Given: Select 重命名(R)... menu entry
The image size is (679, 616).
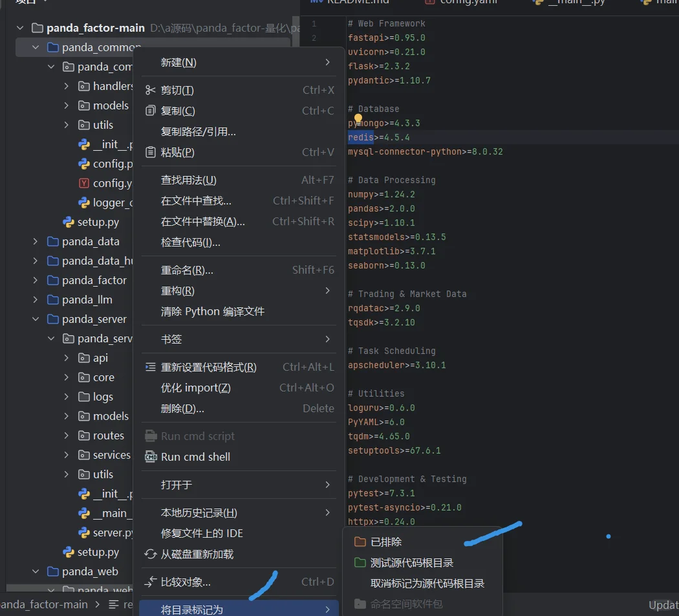Looking at the screenshot, I should click(x=239, y=270).
